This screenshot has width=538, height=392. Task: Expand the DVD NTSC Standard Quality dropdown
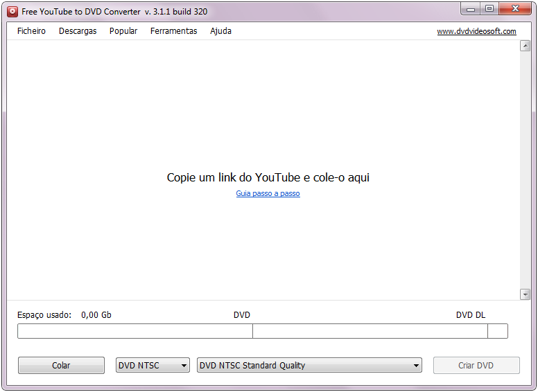click(309, 365)
